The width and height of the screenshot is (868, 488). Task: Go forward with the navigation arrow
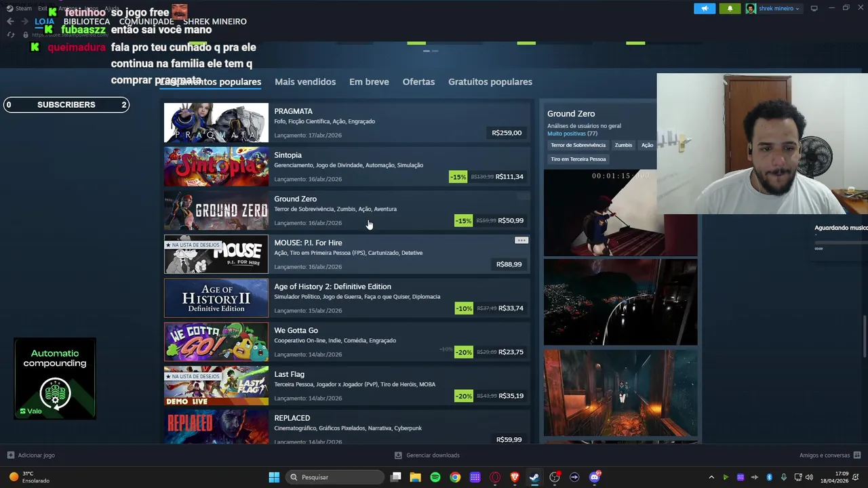coord(25,22)
